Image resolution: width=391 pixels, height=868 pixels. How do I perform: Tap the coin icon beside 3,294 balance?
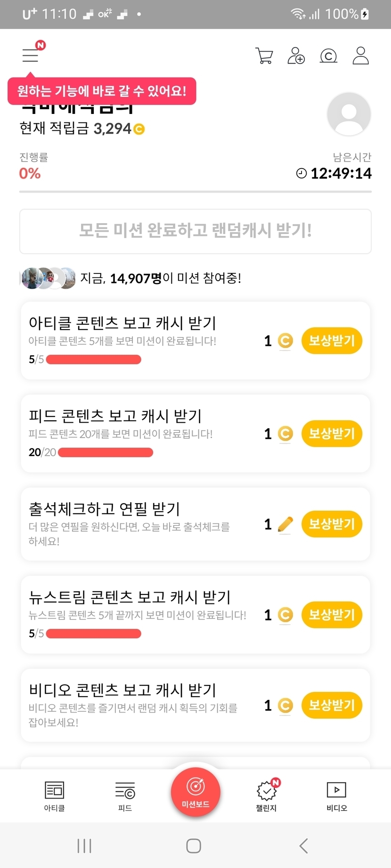(139, 129)
